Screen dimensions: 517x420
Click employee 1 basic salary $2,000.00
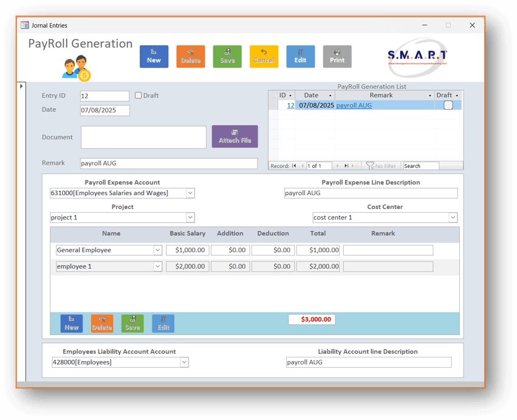(187, 266)
